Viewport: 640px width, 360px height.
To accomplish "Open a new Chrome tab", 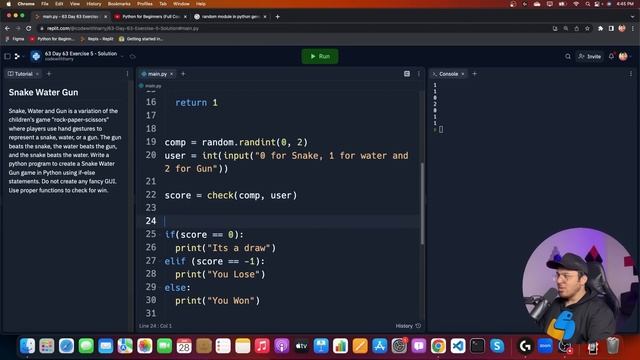I will click(x=278, y=17).
